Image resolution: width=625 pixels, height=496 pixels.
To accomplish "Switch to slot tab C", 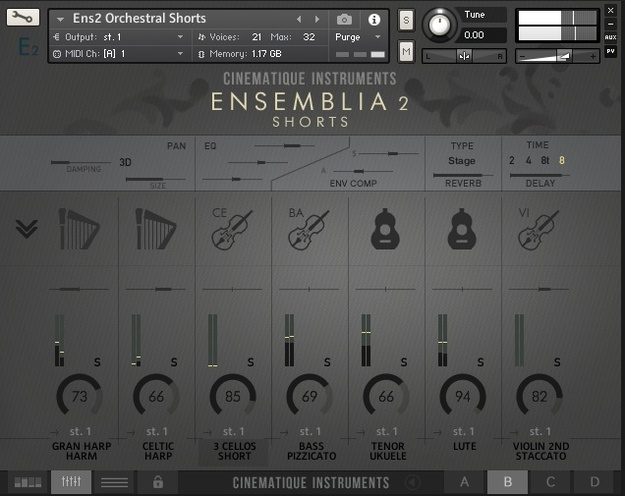I will coord(550,482).
